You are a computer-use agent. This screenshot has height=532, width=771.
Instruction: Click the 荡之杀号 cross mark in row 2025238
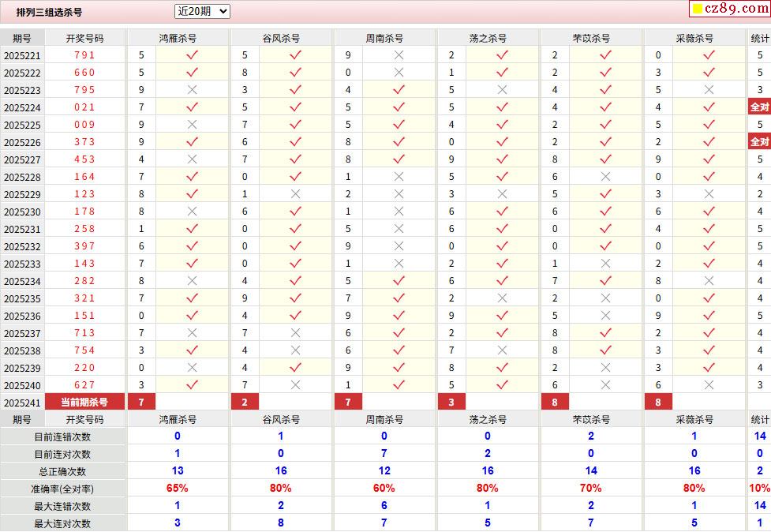(502, 350)
